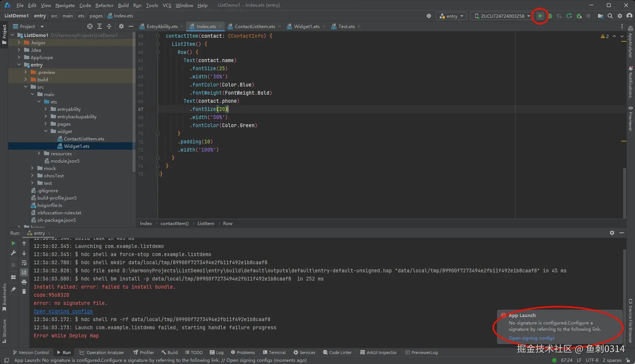Open the IDE settings gear in main toolbar
The image size is (635, 364).
620,16
